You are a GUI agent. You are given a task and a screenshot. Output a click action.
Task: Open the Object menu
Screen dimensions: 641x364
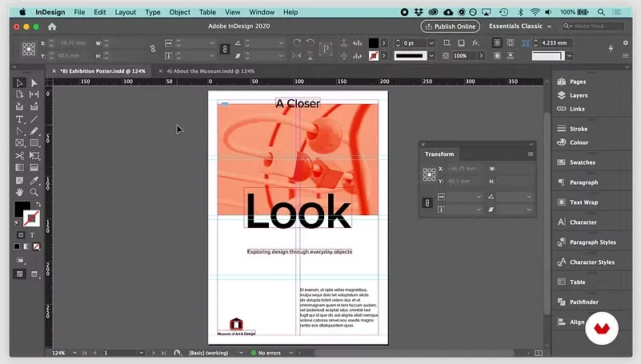pyautogui.click(x=179, y=12)
